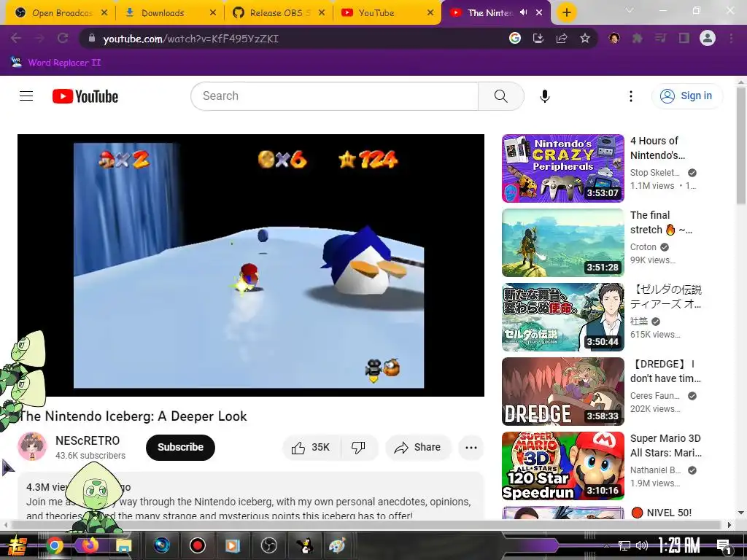Open the YouTube hamburger guide menu

click(26, 96)
